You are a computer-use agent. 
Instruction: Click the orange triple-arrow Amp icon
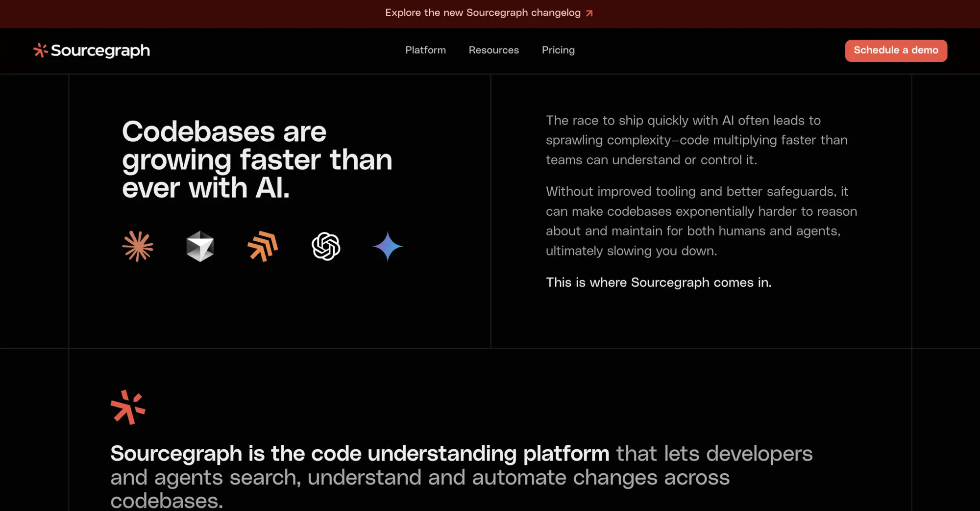pyautogui.click(x=263, y=246)
